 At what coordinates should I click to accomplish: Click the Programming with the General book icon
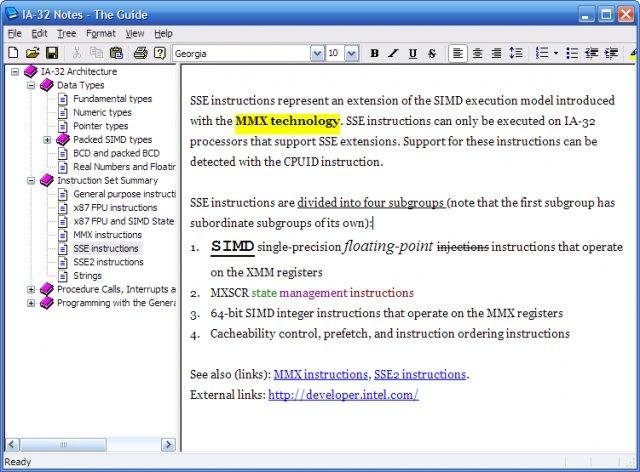click(47, 303)
